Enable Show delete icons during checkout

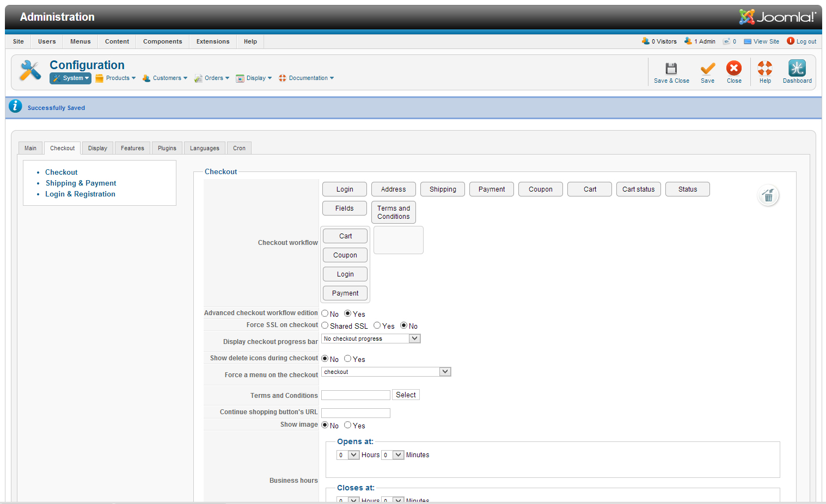click(x=347, y=359)
